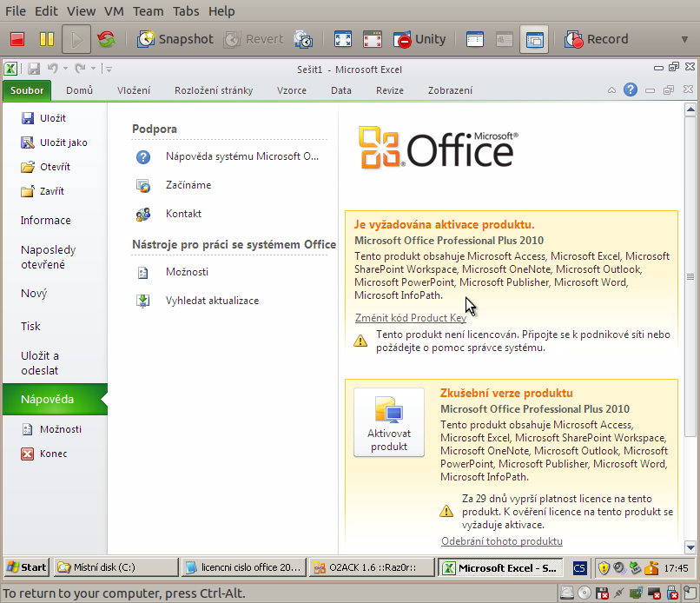Open the VMware toolbar options arrow
Screen dimensions: 700x603
pos(684,39)
